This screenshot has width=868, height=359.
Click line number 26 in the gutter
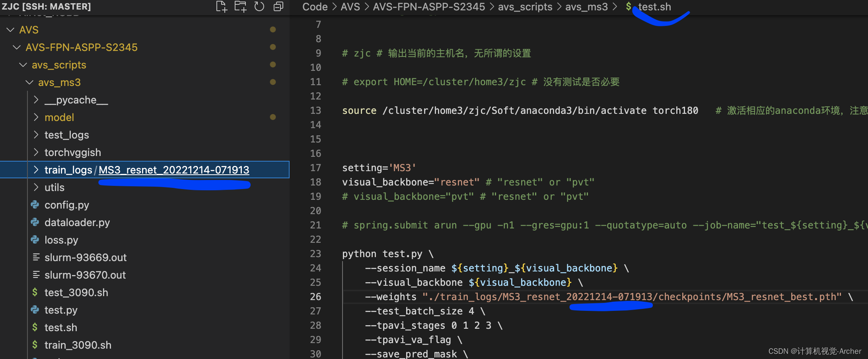315,297
